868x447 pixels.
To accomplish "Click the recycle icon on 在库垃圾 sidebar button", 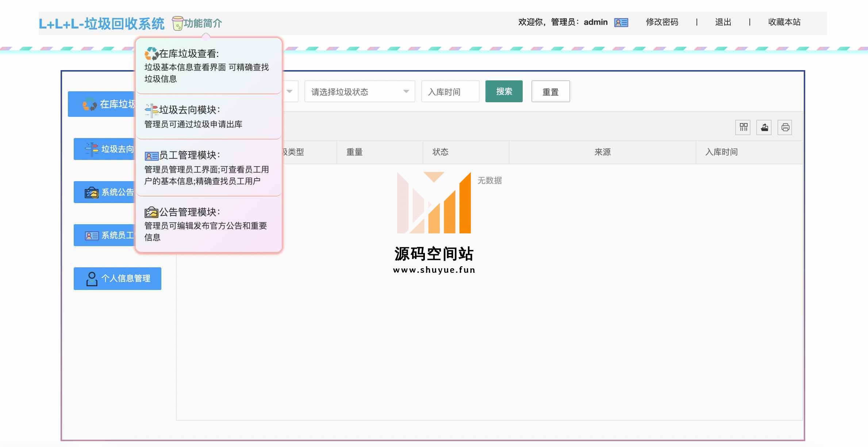I will coord(89,104).
